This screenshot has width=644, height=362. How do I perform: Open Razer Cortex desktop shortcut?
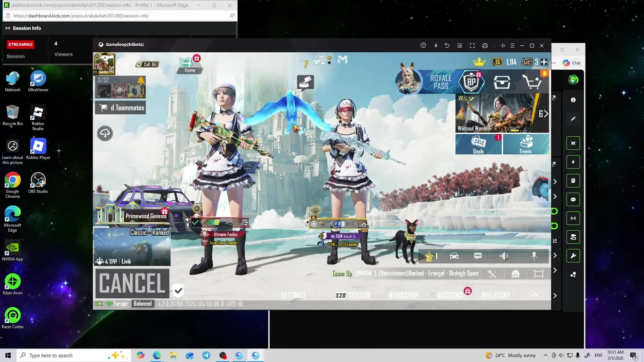pyautogui.click(x=13, y=319)
